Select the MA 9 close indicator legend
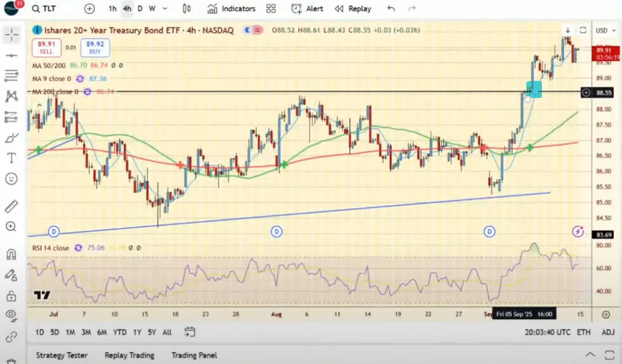Screen dimensions: 622x364 tap(52, 78)
